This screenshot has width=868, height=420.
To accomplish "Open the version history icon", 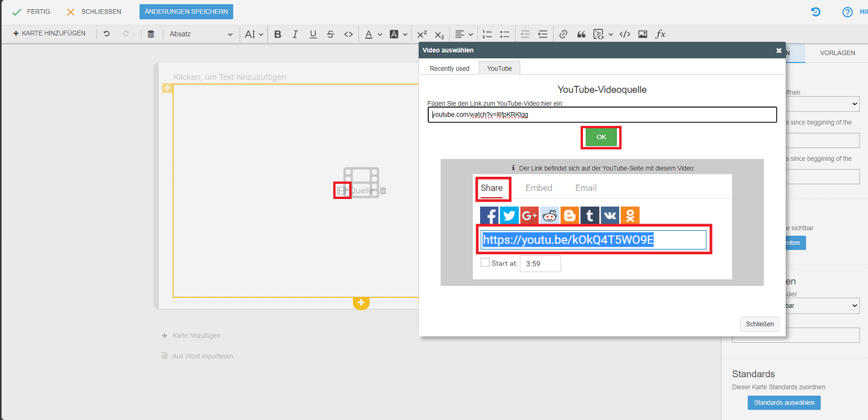I will coord(815,12).
